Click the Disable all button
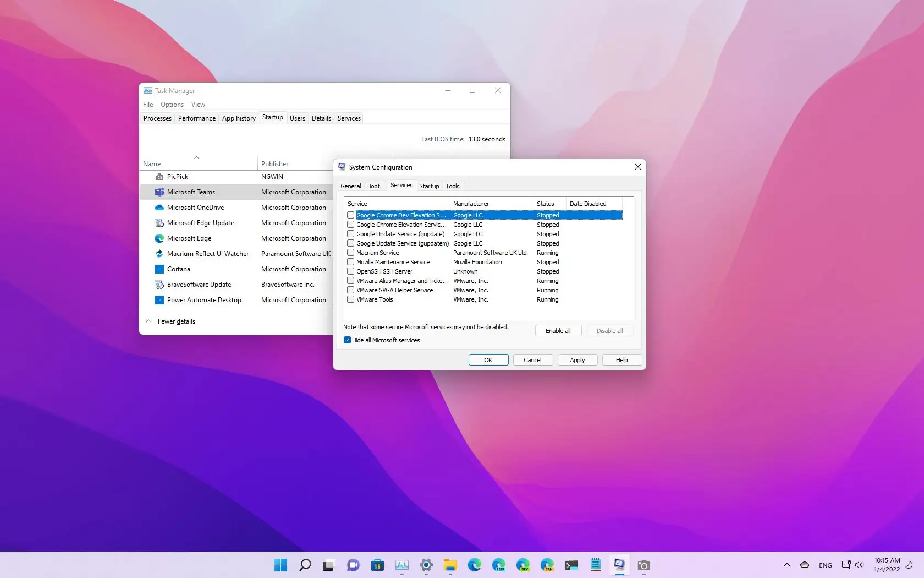 (x=609, y=330)
